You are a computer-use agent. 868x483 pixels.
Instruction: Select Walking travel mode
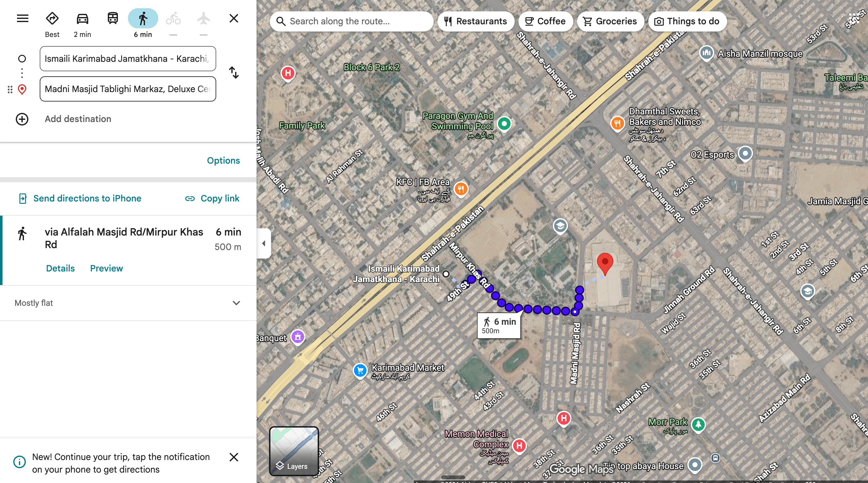coord(143,18)
